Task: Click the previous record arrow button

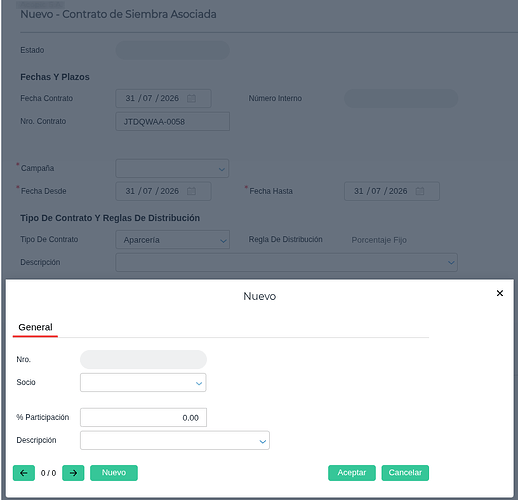Action: 24,473
